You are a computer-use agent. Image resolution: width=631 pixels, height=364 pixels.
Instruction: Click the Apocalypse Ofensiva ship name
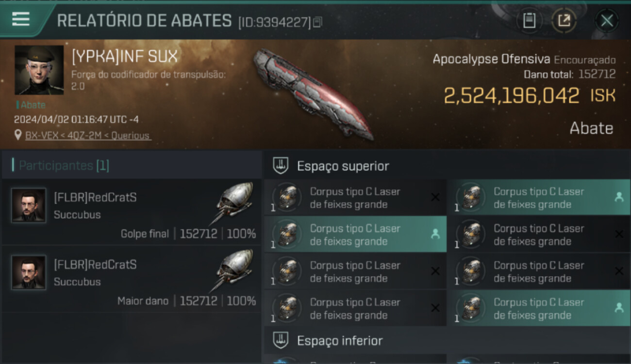click(x=491, y=59)
